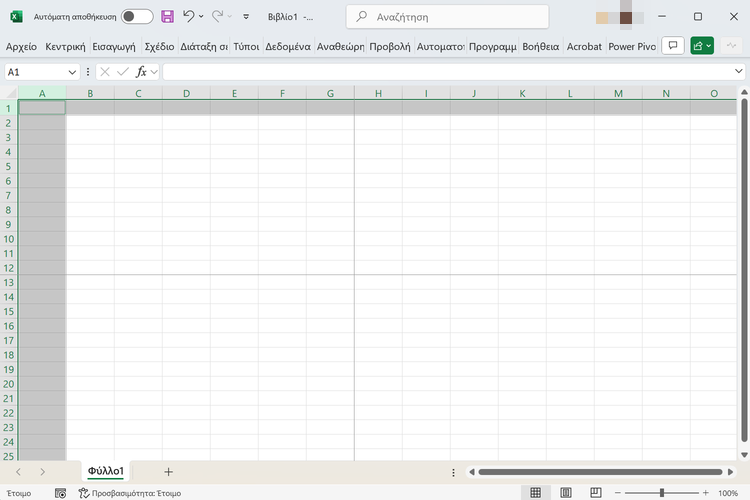Switch to the Εισαγωγή tab
Screen dimensions: 750x500
(x=114, y=46)
